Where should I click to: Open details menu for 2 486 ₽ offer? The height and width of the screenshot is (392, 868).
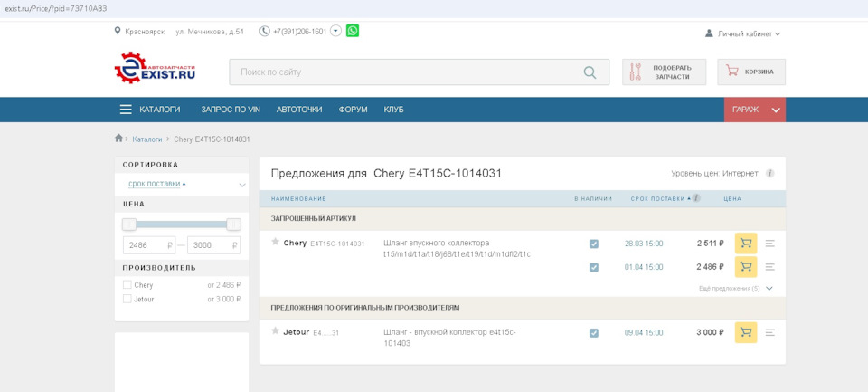click(770, 267)
